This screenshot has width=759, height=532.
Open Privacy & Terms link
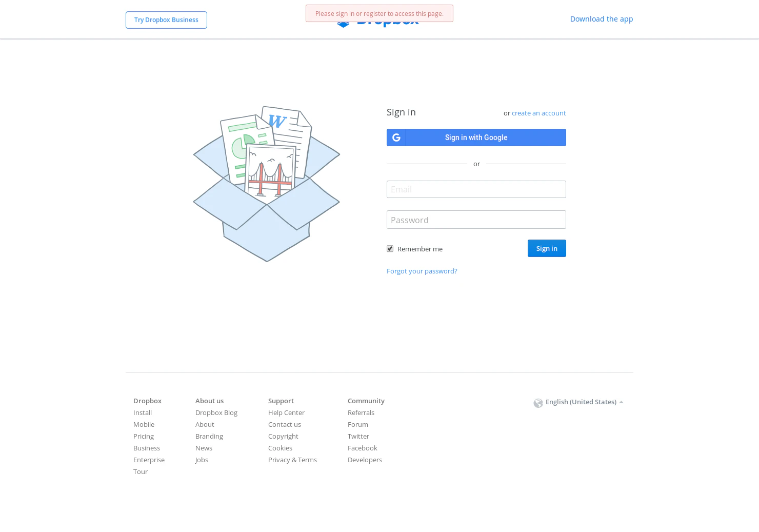click(292, 460)
